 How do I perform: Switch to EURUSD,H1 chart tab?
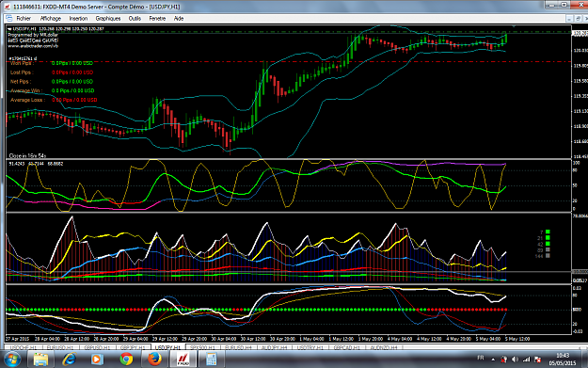click(59, 347)
